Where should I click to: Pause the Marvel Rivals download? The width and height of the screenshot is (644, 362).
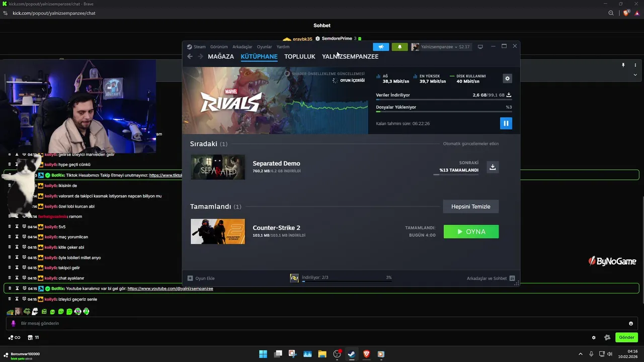click(x=506, y=123)
